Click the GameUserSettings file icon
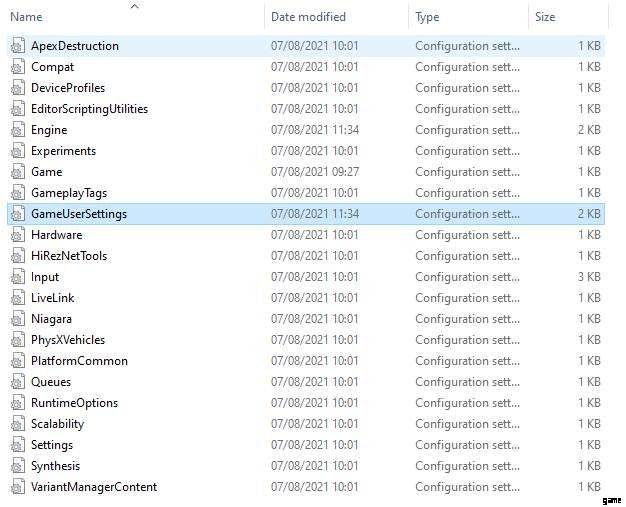Screen dimensions: 626x507 16,214
